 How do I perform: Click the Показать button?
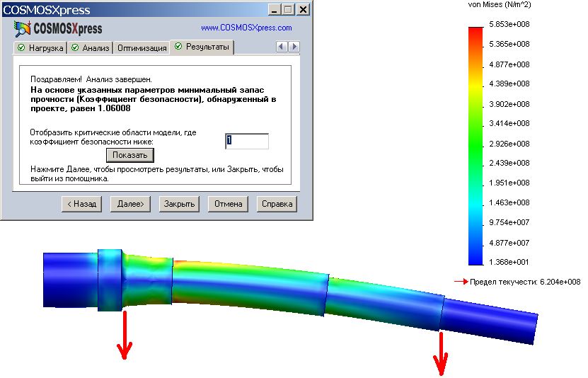click(x=130, y=155)
